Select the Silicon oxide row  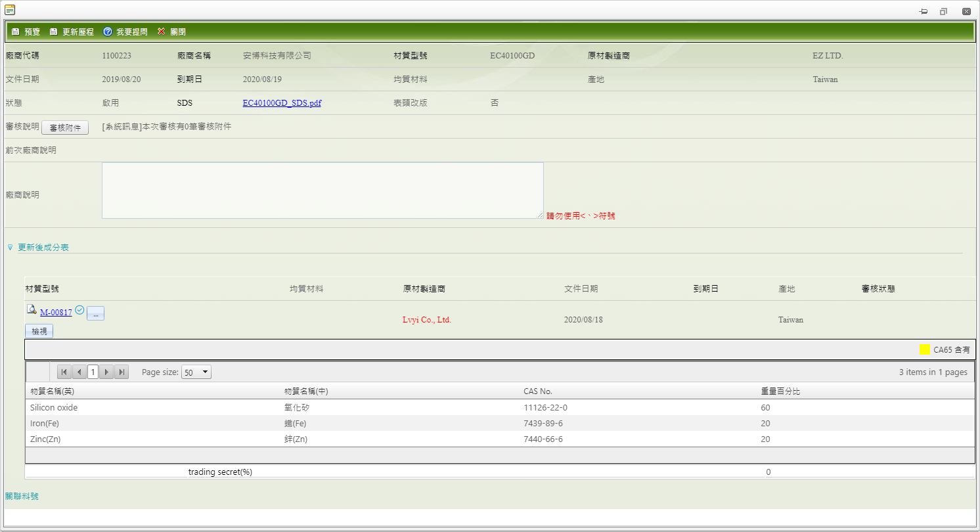(500, 407)
